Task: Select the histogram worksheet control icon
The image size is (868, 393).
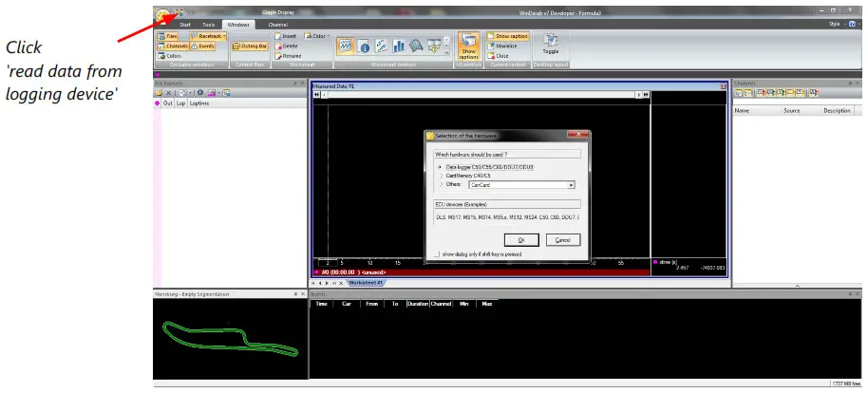Action: click(400, 45)
